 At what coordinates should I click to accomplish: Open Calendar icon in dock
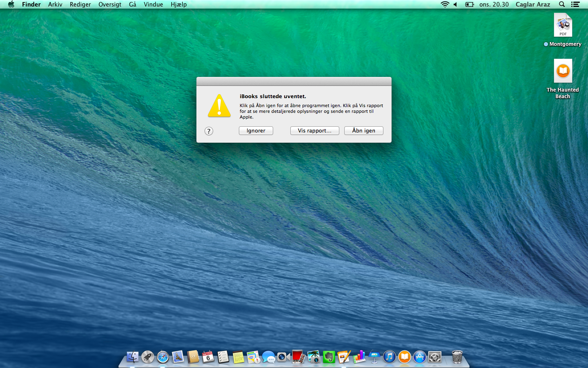[x=208, y=357]
